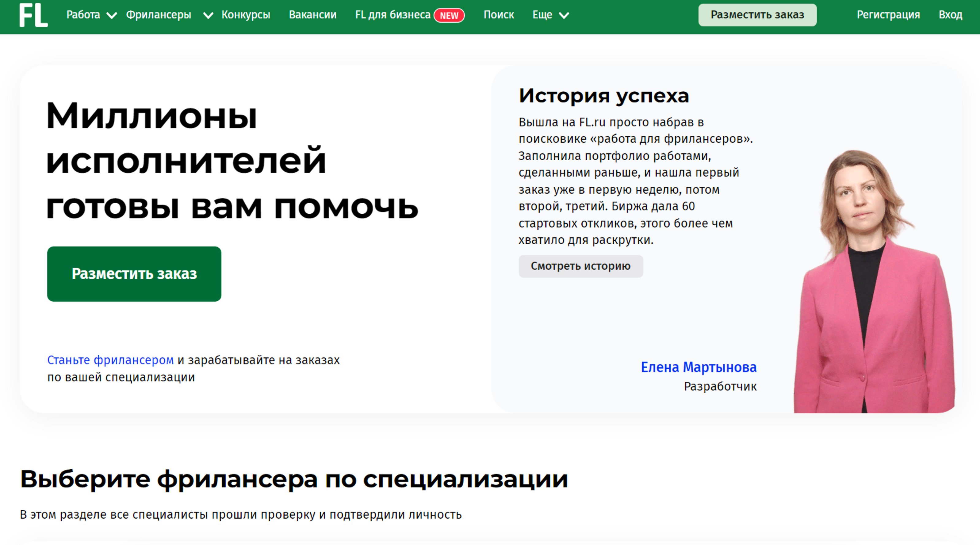Expand the Фрилансеры chevron arrow

(x=208, y=16)
